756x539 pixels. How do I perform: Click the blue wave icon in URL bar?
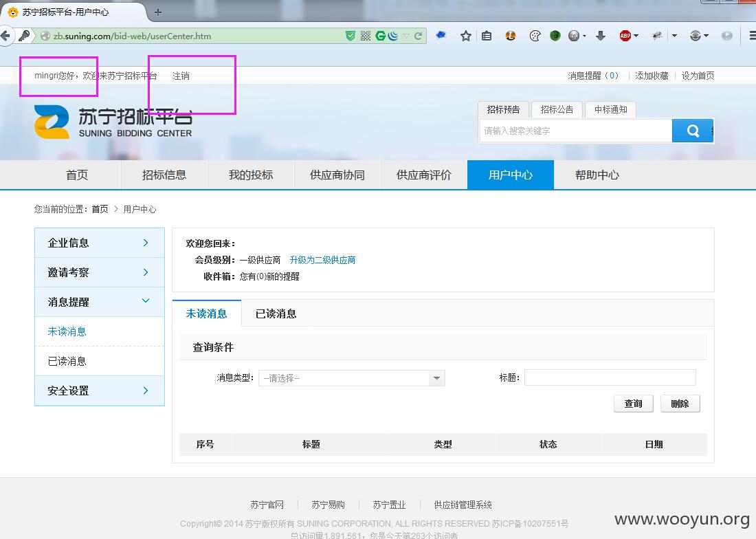pos(393,36)
